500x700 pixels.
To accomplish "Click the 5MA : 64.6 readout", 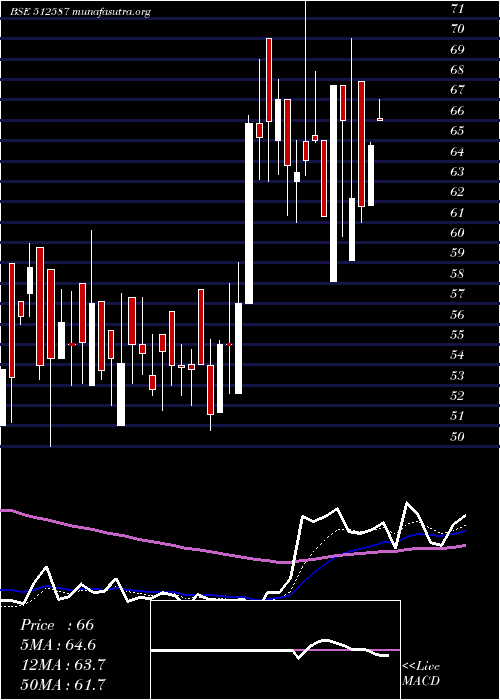I will pyautogui.click(x=58, y=645).
